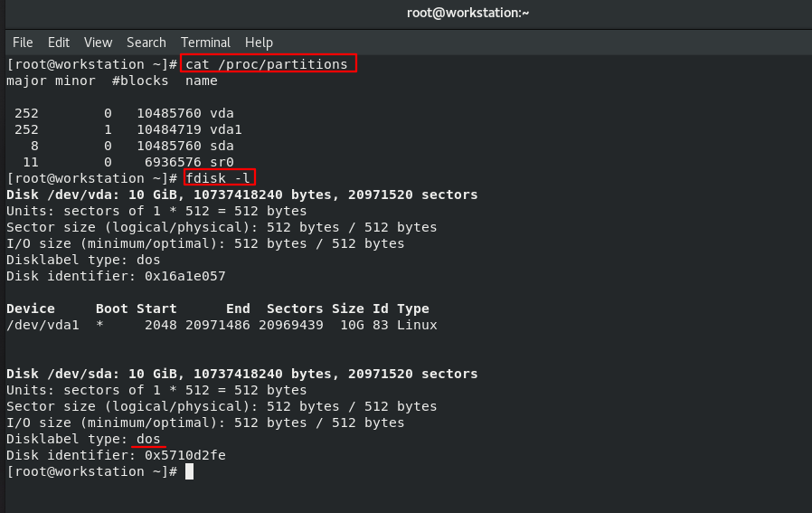Screen dimensions: 812x513
Task: Click start sector '2048'
Action: coord(161,325)
